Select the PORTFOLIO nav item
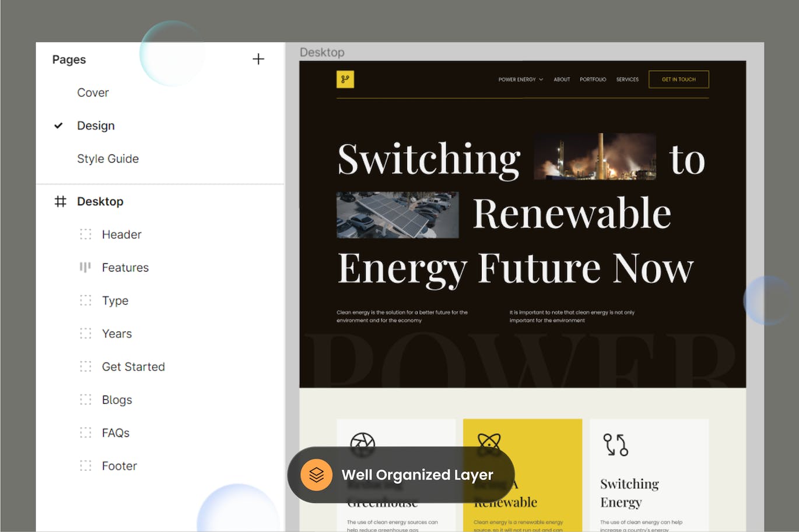The image size is (799, 532). click(593, 79)
